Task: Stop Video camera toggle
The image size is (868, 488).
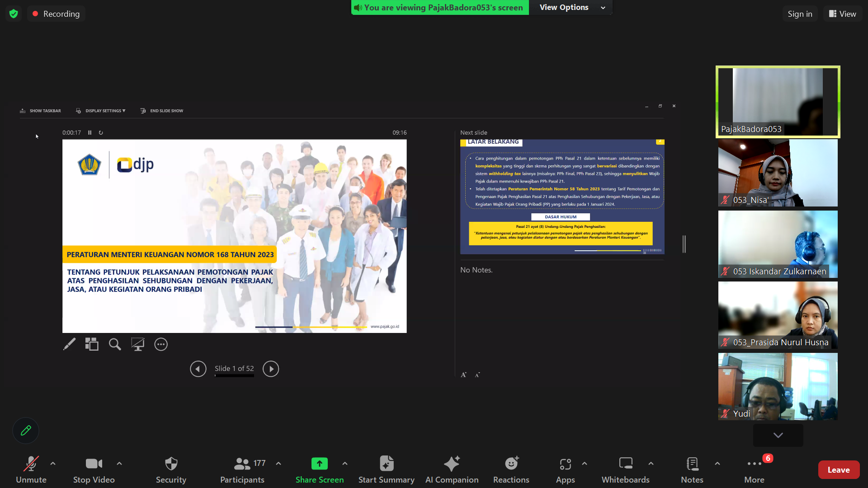Action: click(x=94, y=464)
